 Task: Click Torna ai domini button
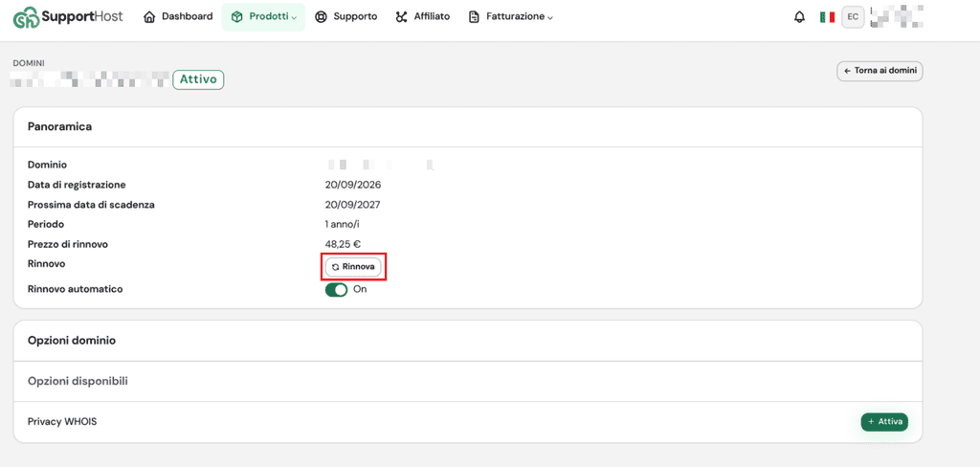880,71
